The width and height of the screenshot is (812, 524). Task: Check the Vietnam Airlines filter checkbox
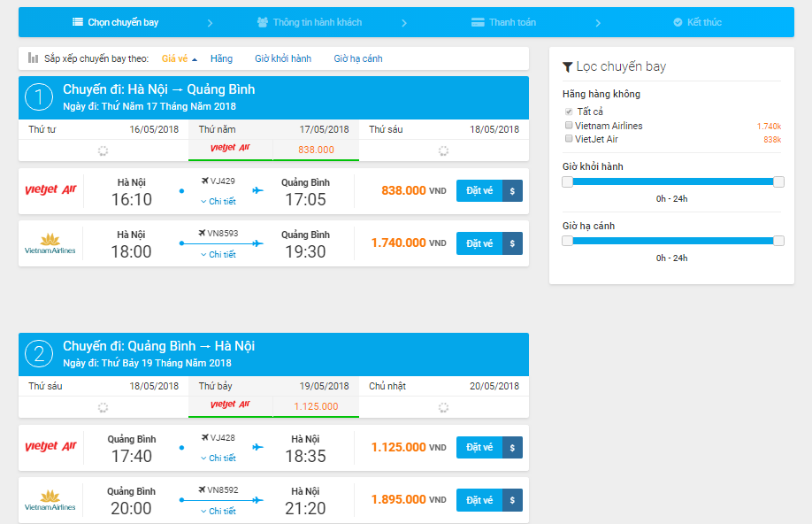coord(569,125)
